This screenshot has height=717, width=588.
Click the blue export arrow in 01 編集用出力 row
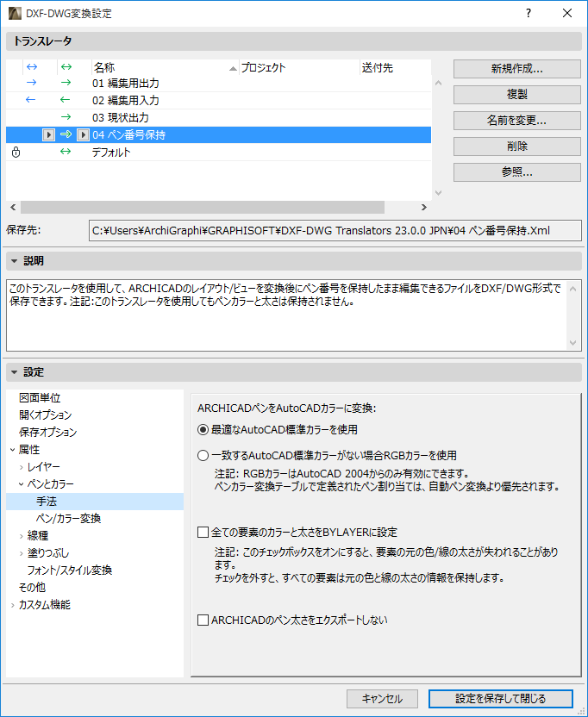point(31,83)
